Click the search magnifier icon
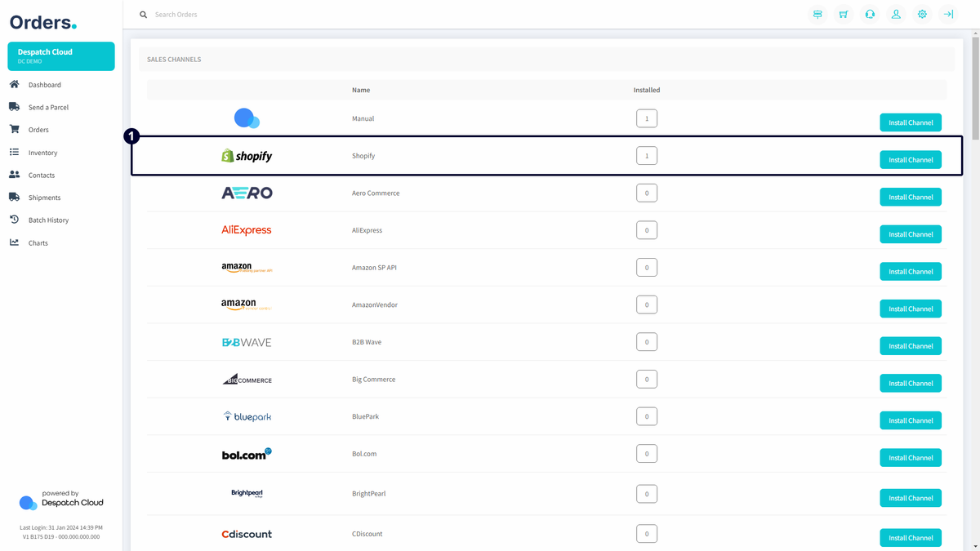This screenshot has width=980, height=551. click(x=144, y=15)
